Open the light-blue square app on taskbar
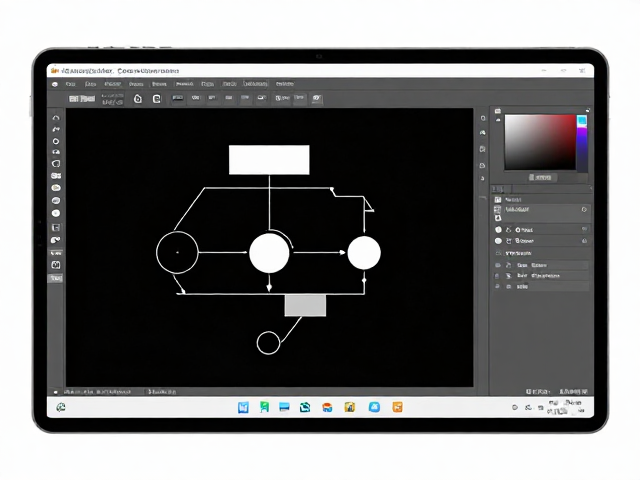Screen dimensions: 640x480 (x=374, y=407)
